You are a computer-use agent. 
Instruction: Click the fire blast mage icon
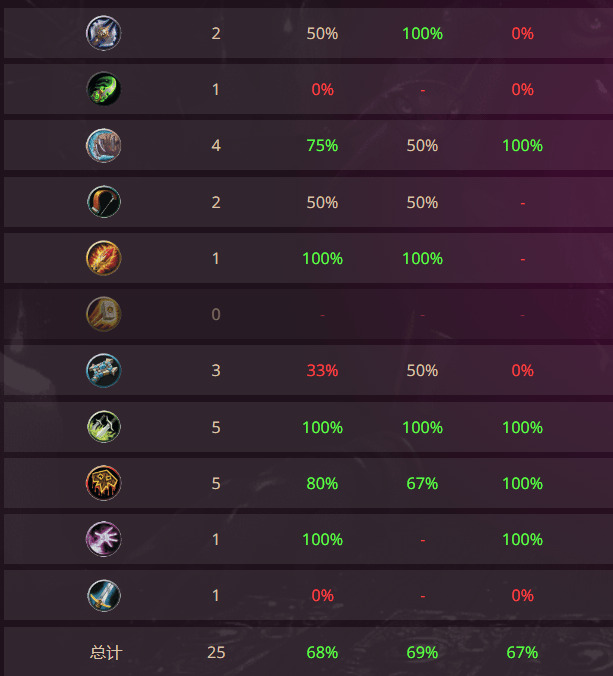pyautogui.click(x=103, y=258)
